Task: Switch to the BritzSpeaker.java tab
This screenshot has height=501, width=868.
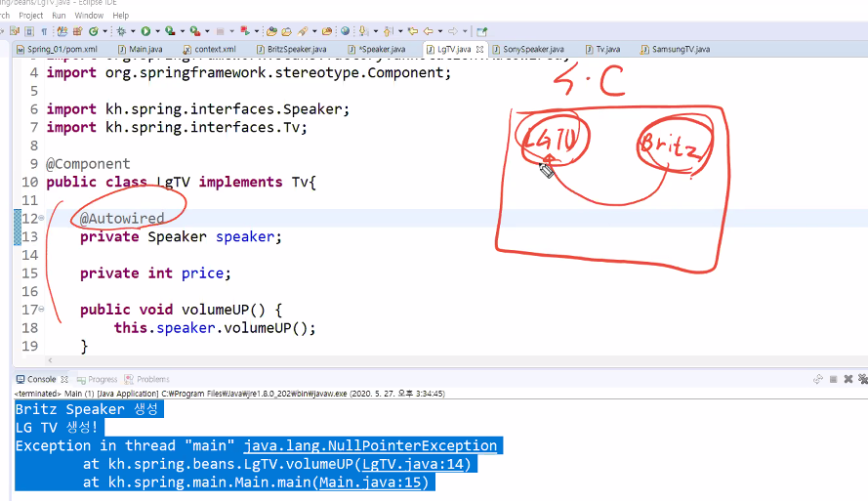Action: coord(292,49)
